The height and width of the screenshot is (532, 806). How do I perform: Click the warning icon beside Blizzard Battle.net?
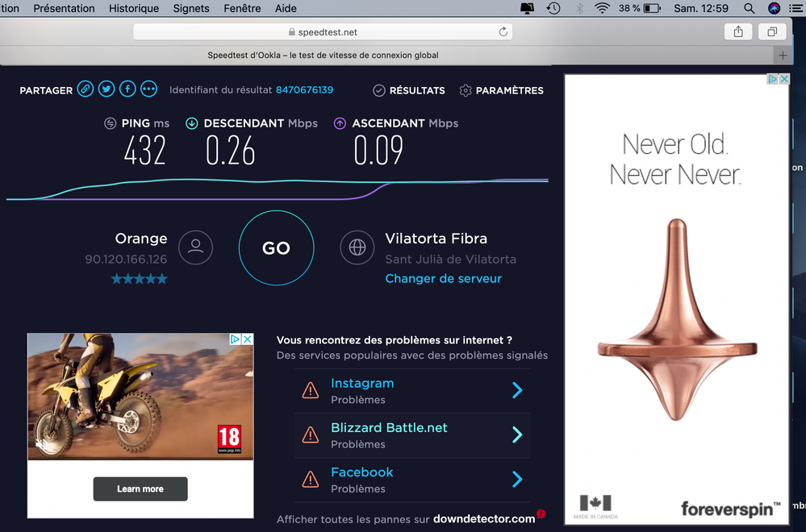click(311, 435)
